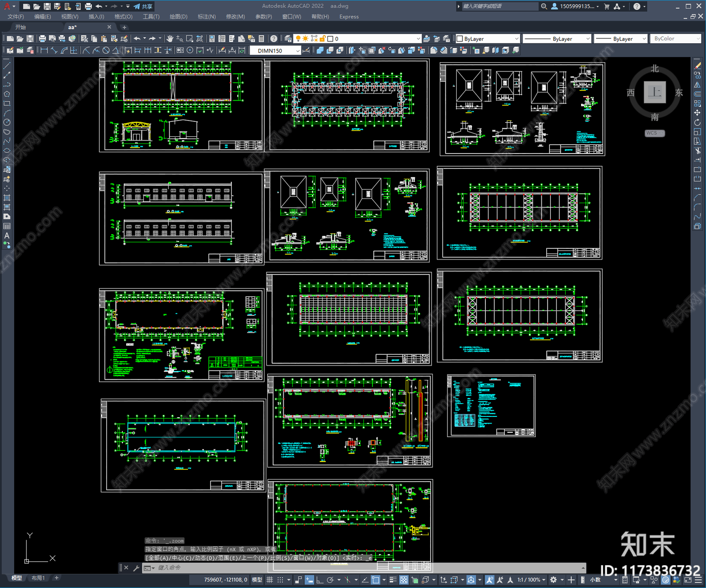Click the 共享 share button in title bar
Viewport: 706px width, 588px height.
[x=143, y=6]
